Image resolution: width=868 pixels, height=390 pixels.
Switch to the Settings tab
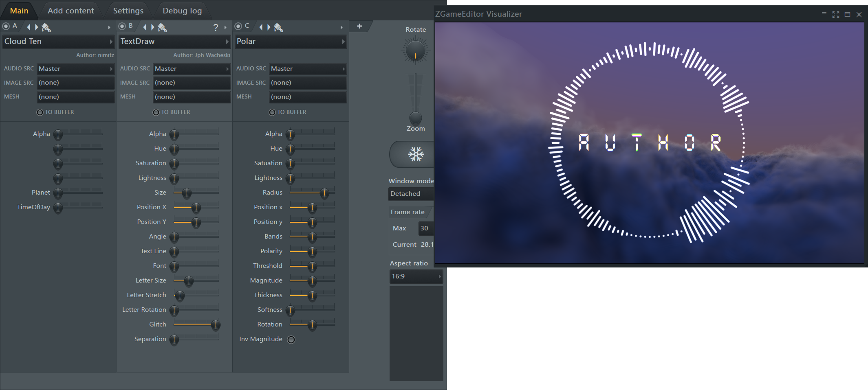pyautogui.click(x=128, y=10)
